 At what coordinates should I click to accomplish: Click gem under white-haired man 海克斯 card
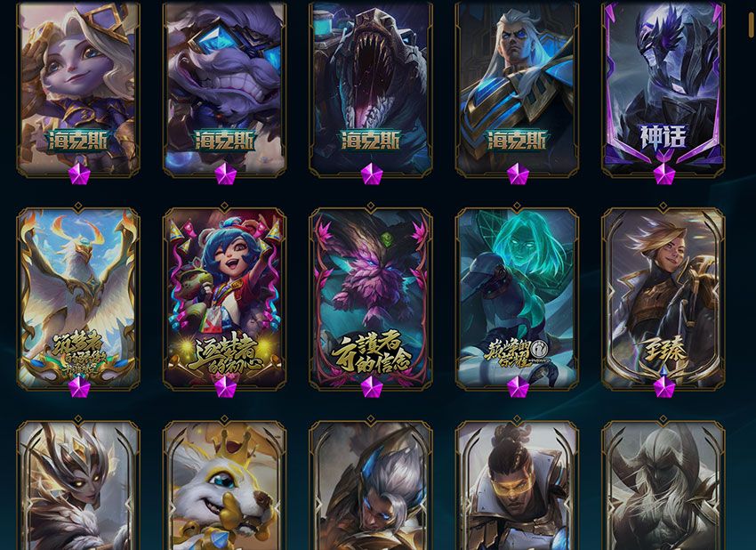[x=518, y=174]
